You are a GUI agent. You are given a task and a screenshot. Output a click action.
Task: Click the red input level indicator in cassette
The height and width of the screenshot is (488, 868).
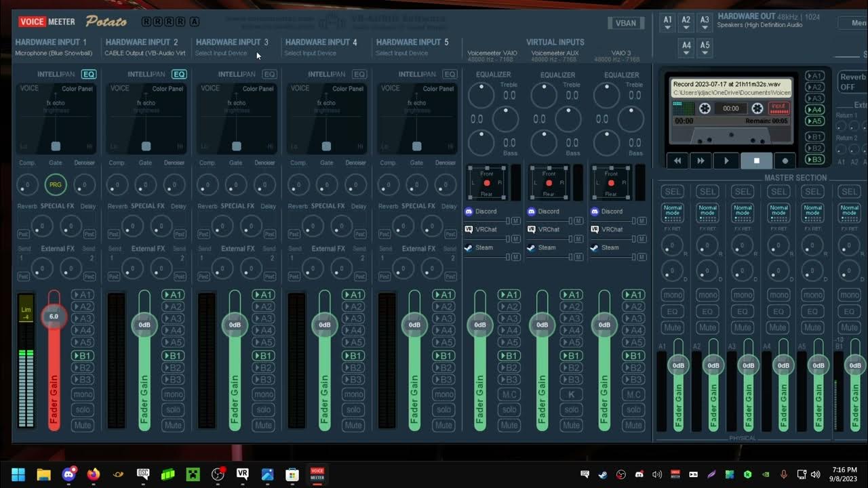point(779,108)
